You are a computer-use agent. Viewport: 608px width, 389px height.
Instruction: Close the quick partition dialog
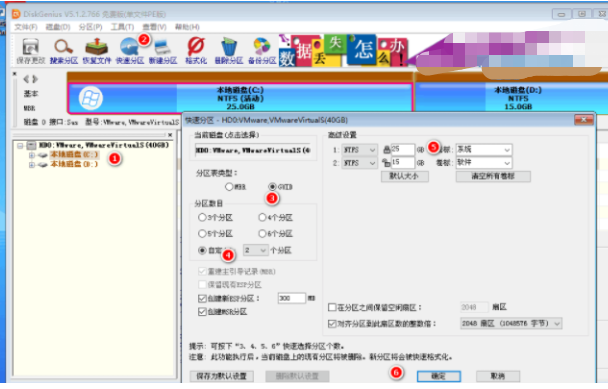pos(584,120)
